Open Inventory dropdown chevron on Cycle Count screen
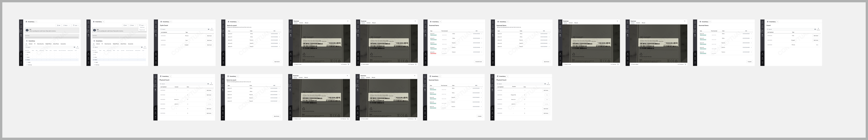Screen dimensions: 868x140 171,22
